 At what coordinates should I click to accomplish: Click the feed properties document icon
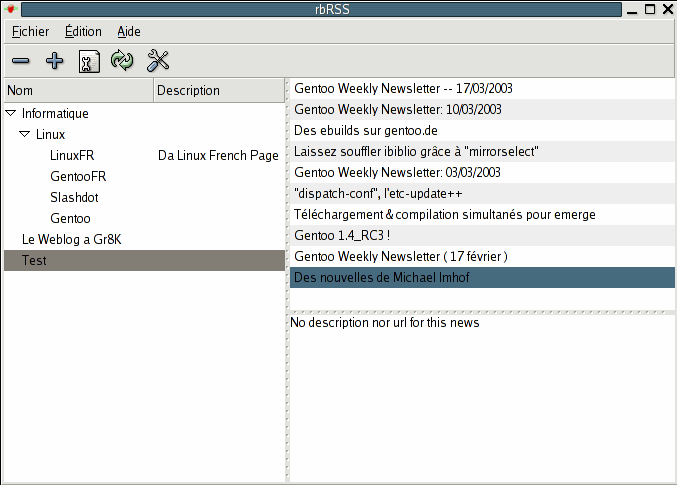point(89,62)
